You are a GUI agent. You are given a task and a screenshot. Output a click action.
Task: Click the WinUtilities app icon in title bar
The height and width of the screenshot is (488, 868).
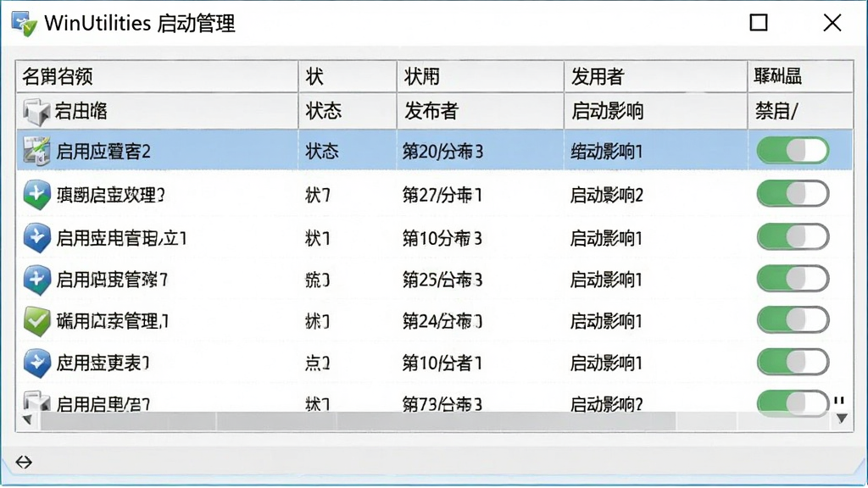click(x=25, y=24)
